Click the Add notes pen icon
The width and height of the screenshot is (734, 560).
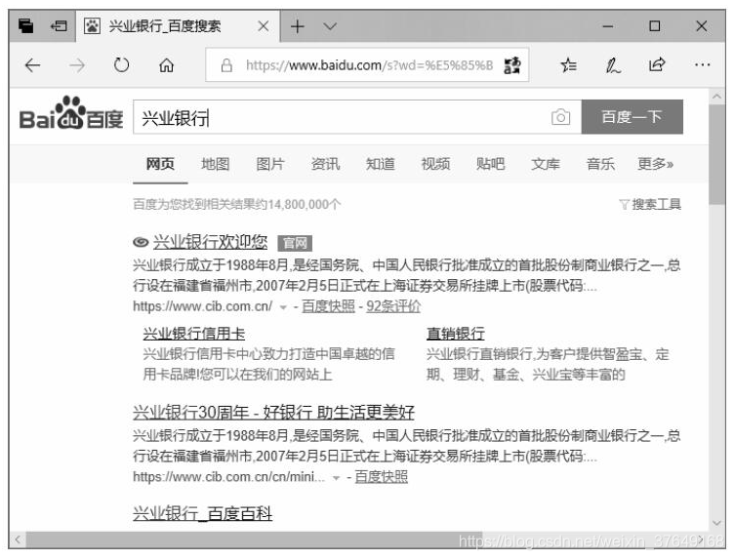(613, 65)
